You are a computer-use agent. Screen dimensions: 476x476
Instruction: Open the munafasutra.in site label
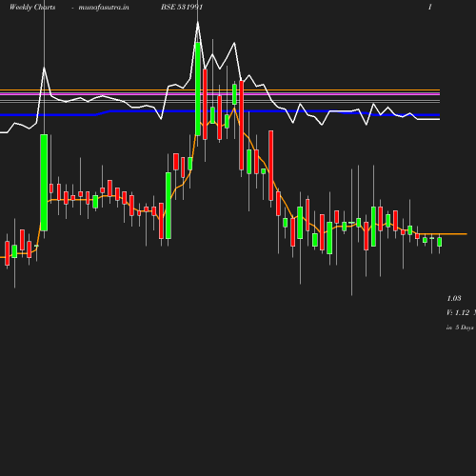104,7
